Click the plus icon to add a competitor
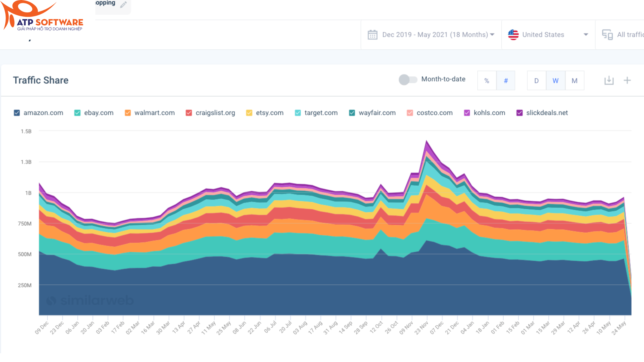The height and width of the screenshot is (362, 644). [x=627, y=80]
